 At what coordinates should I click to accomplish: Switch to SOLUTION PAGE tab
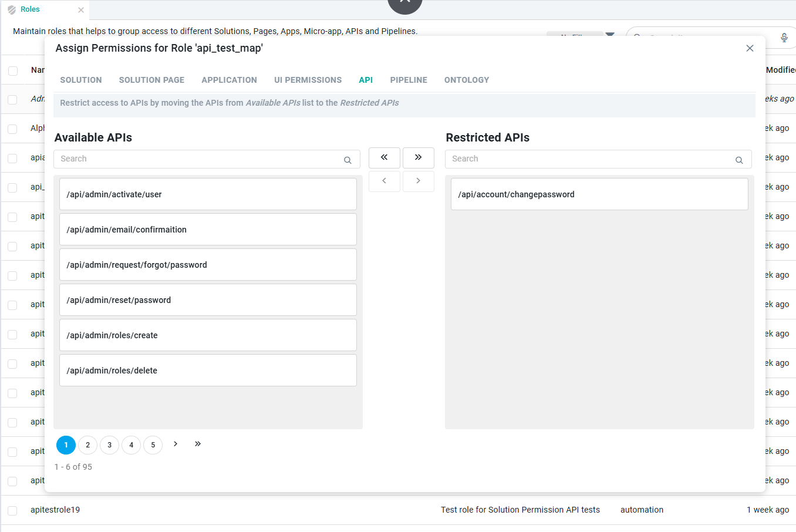(151, 80)
